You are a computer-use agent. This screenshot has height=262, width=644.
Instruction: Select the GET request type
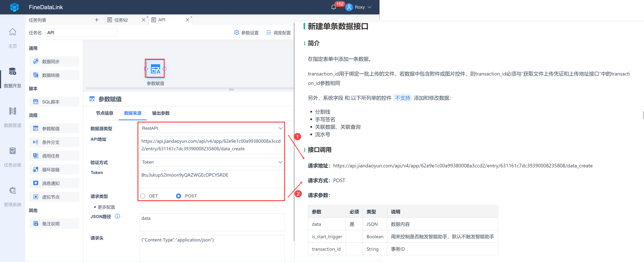(143, 196)
